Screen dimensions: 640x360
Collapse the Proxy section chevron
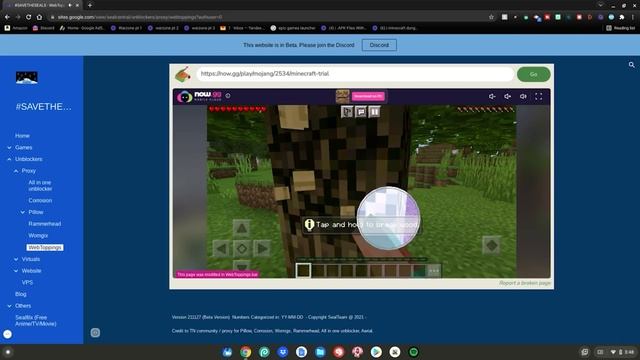pyautogui.click(x=16, y=171)
